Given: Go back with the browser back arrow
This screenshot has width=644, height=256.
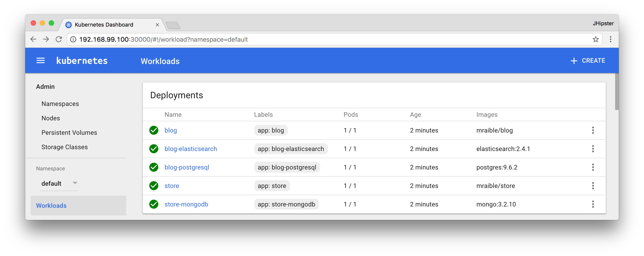Looking at the screenshot, I should (33, 39).
